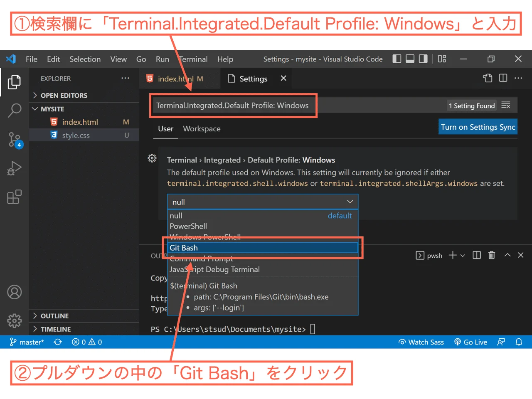Switch to the Workspace settings tab

pyautogui.click(x=202, y=129)
